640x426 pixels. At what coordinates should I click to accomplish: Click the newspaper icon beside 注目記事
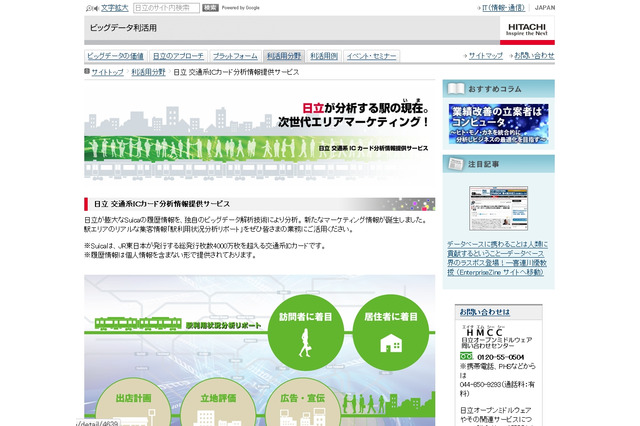point(456,164)
